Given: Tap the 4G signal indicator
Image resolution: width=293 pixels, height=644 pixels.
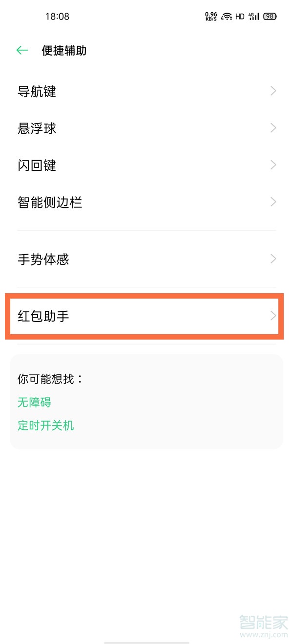Looking at the screenshot, I should coord(254,16).
